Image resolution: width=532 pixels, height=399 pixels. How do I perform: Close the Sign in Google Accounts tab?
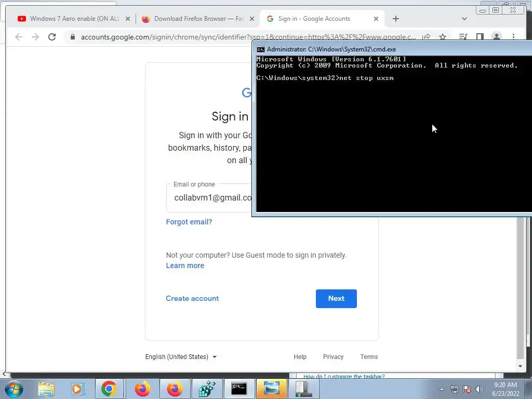point(376,19)
